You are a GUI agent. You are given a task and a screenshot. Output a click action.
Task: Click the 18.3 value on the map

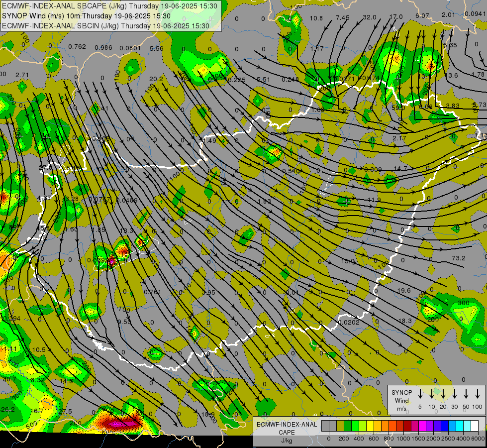pos(405,321)
